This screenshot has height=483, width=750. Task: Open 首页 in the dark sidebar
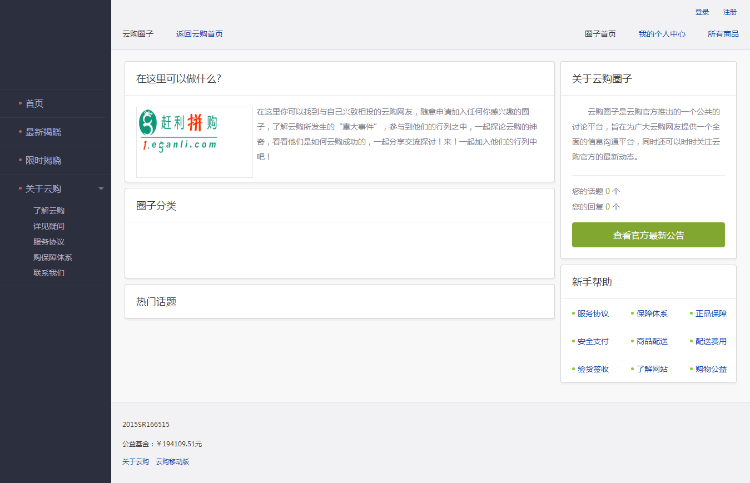click(x=34, y=103)
